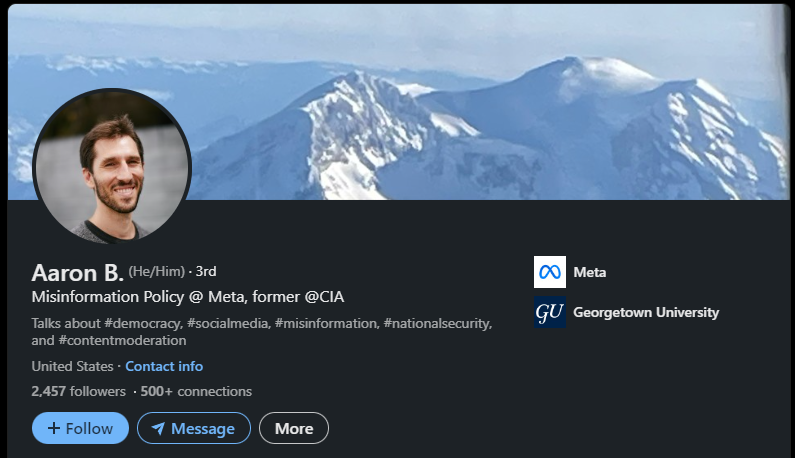Click the Message button label

point(203,428)
